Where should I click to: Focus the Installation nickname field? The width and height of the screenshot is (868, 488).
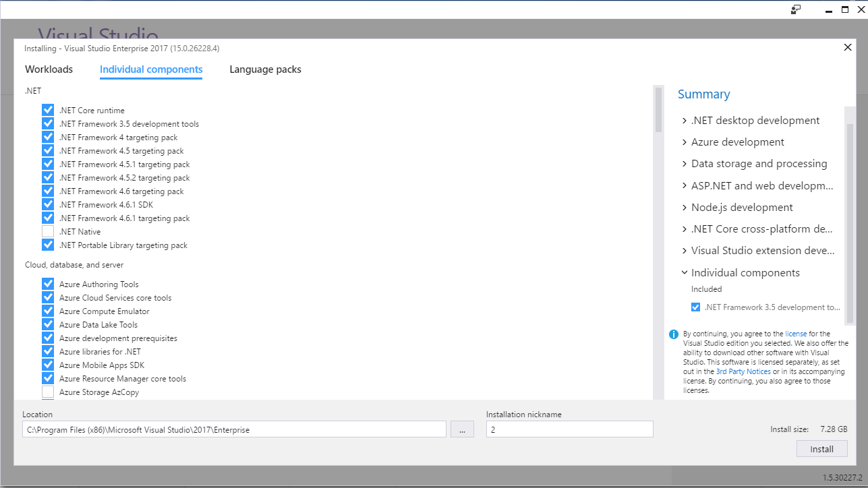pyautogui.click(x=570, y=429)
